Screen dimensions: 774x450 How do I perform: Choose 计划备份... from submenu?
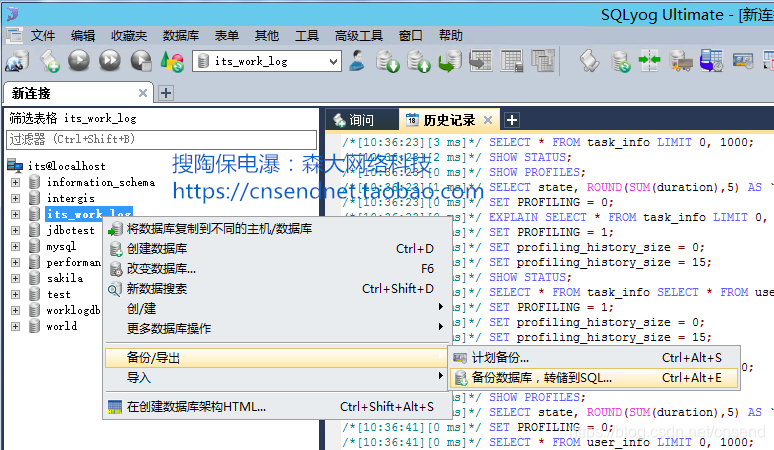[594, 358]
